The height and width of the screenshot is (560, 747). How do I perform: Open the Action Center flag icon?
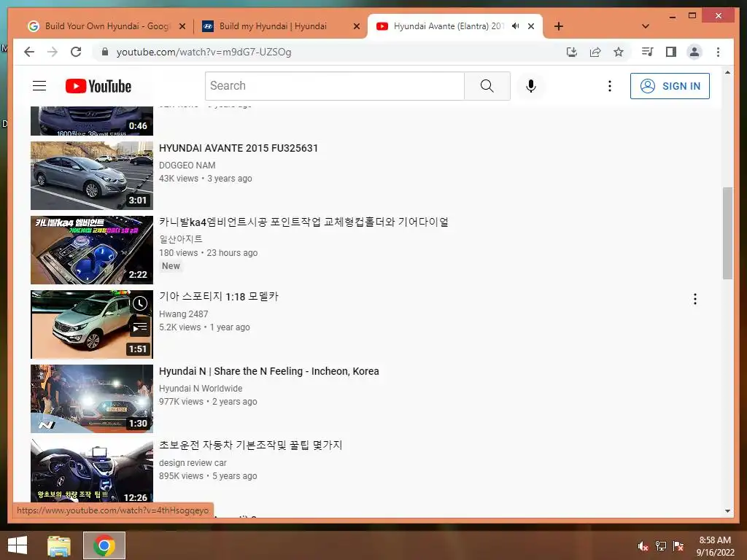coord(678,546)
